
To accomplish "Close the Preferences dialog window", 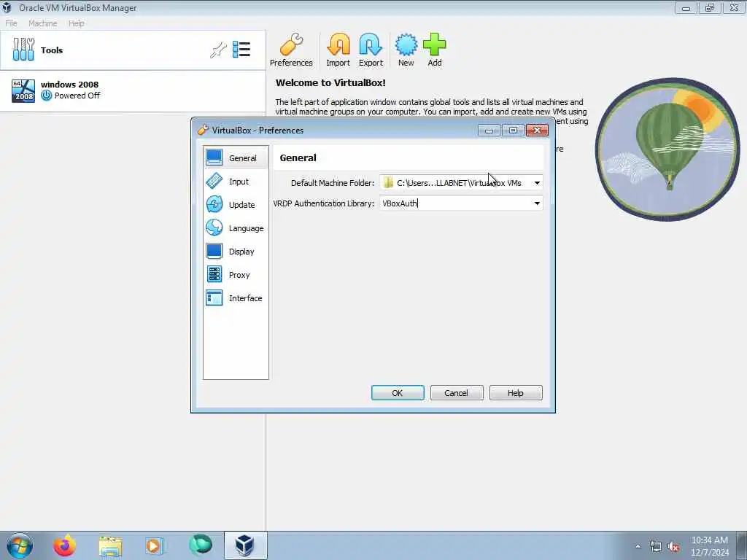I will (x=537, y=131).
